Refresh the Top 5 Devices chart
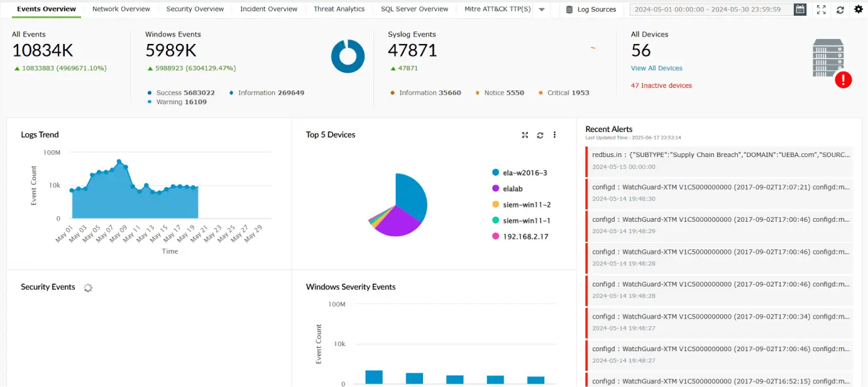 click(x=540, y=134)
